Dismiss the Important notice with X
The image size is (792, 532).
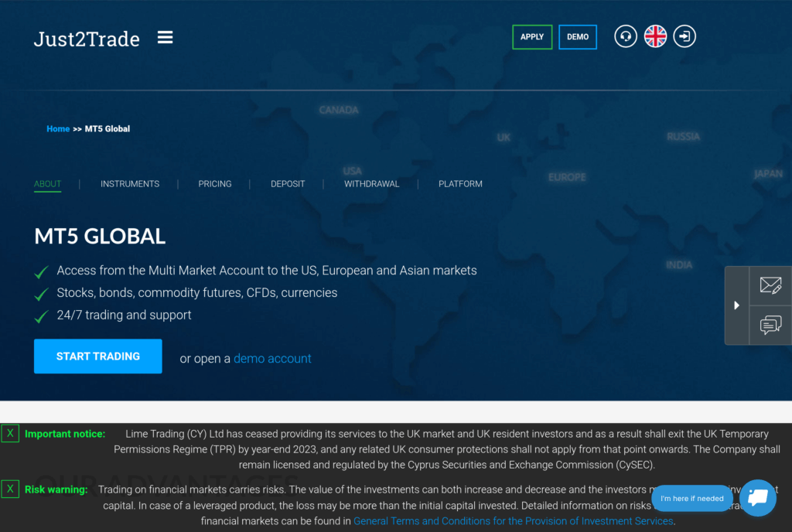(10, 434)
